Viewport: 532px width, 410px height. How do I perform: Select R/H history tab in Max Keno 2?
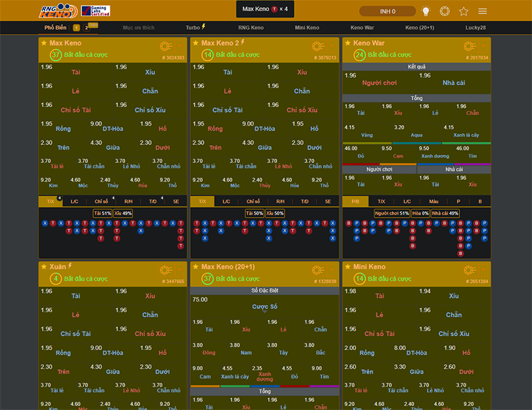(x=280, y=202)
